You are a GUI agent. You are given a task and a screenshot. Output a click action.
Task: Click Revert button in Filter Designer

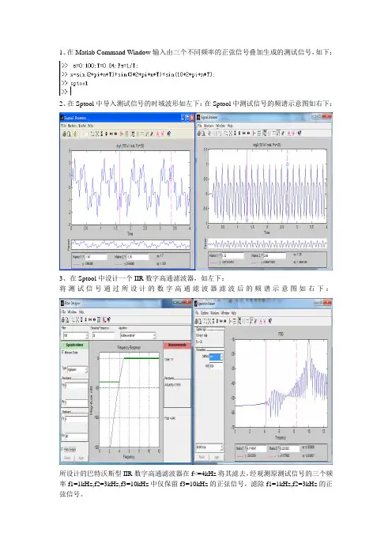tap(67, 458)
